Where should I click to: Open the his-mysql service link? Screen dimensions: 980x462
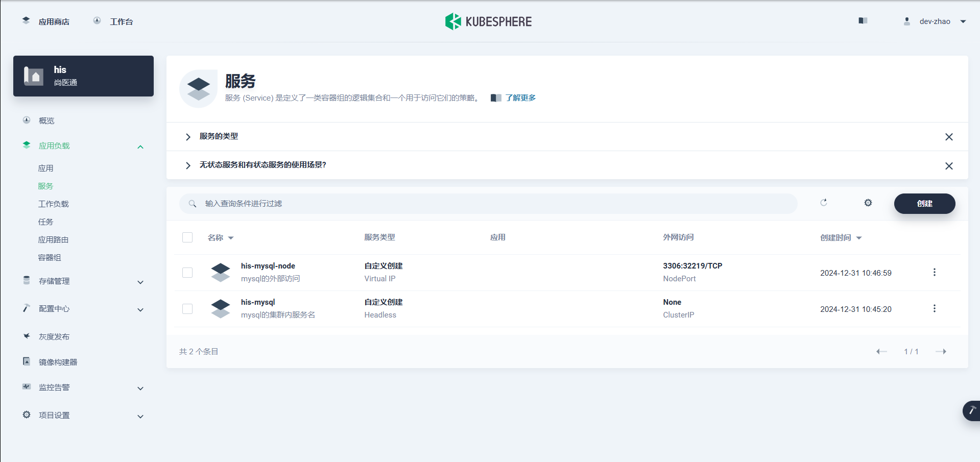click(x=258, y=302)
